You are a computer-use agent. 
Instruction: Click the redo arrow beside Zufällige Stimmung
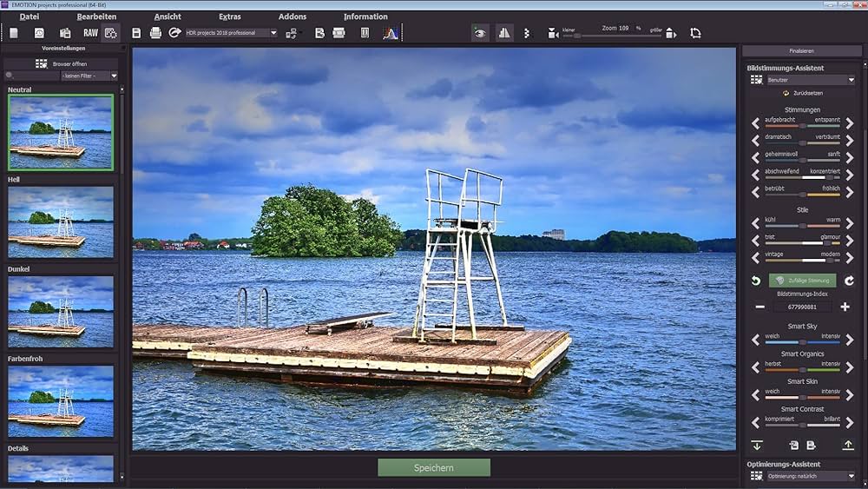(849, 281)
